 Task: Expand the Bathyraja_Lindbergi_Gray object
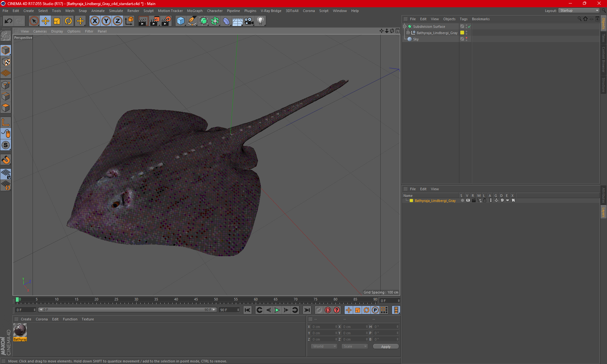(408, 33)
